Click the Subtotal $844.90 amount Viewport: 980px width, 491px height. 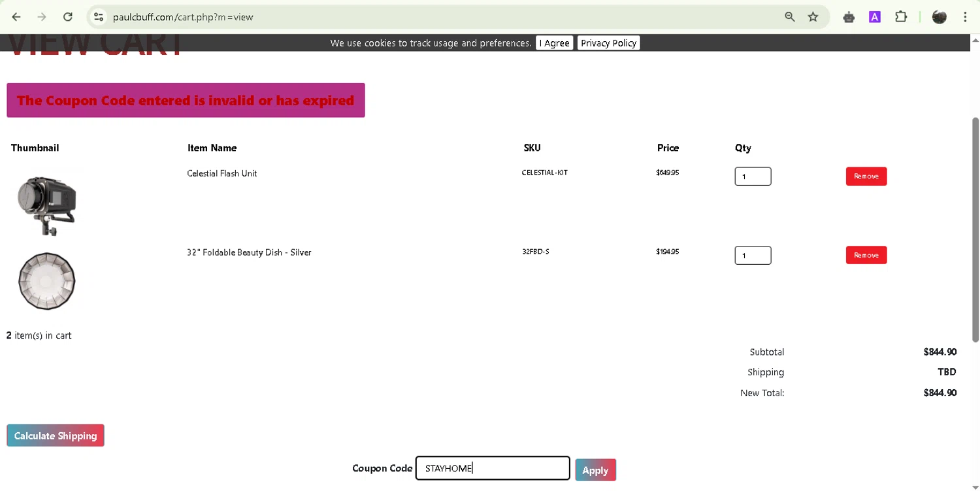pyautogui.click(x=940, y=352)
